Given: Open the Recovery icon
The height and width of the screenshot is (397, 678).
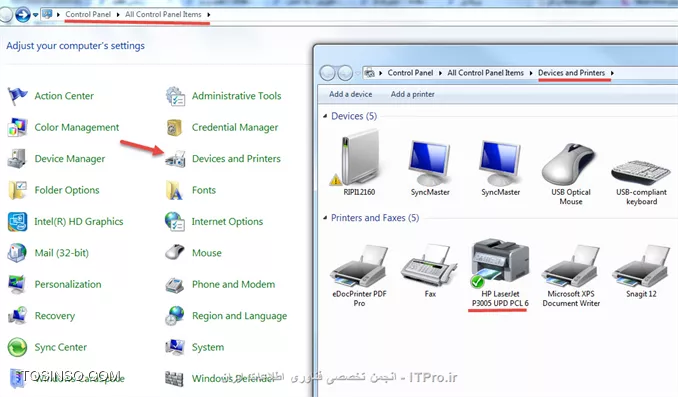Looking at the screenshot, I should [x=17, y=316].
